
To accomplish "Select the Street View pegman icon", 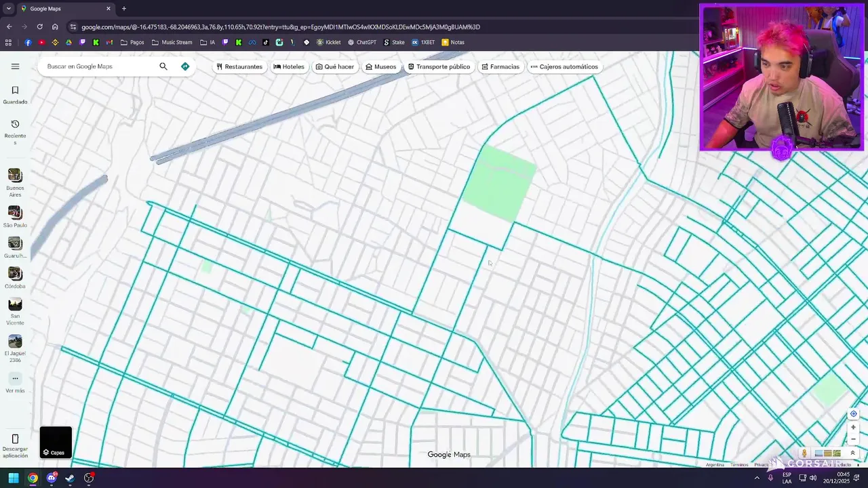I will point(804,453).
